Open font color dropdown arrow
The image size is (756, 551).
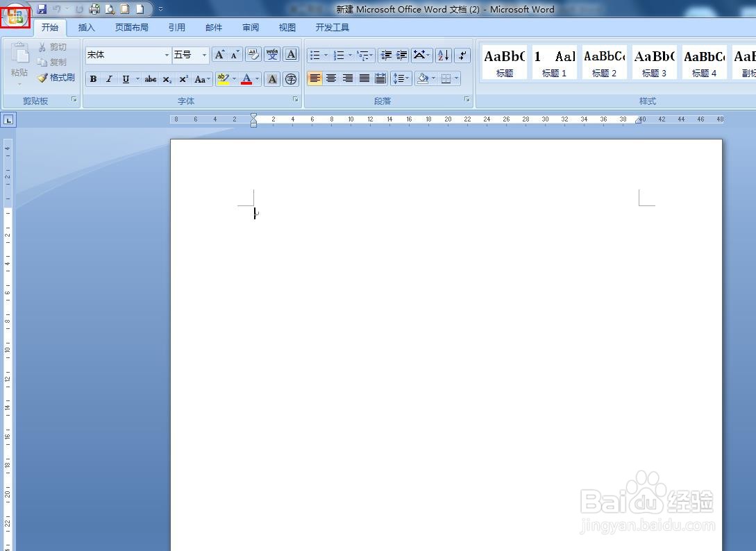(258, 79)
